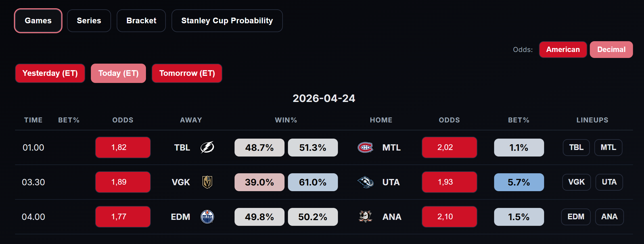Open the Series tab

point(89,21)
